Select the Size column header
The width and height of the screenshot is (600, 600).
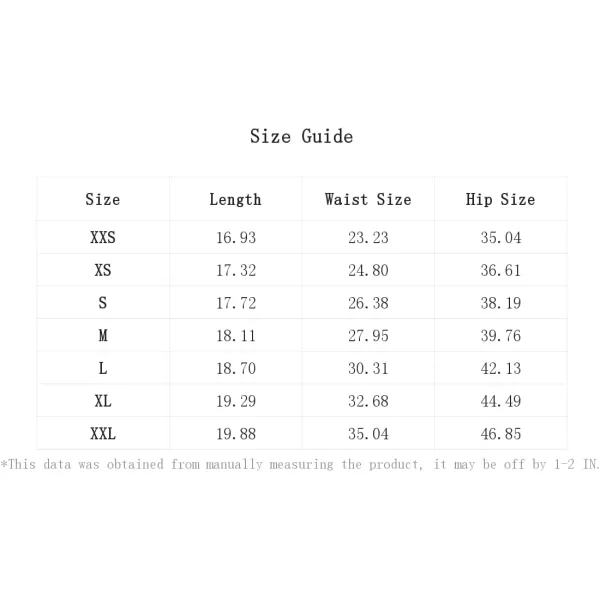[103, 199]
